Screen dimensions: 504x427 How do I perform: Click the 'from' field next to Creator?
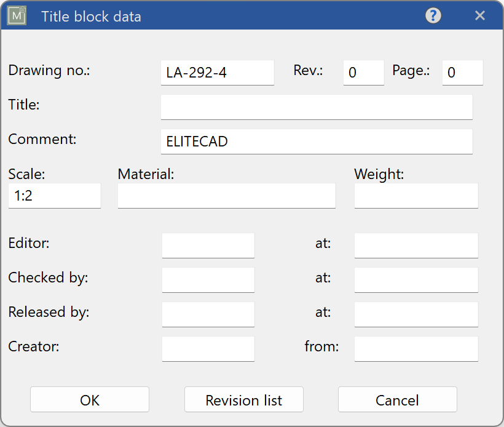[416, 349]
